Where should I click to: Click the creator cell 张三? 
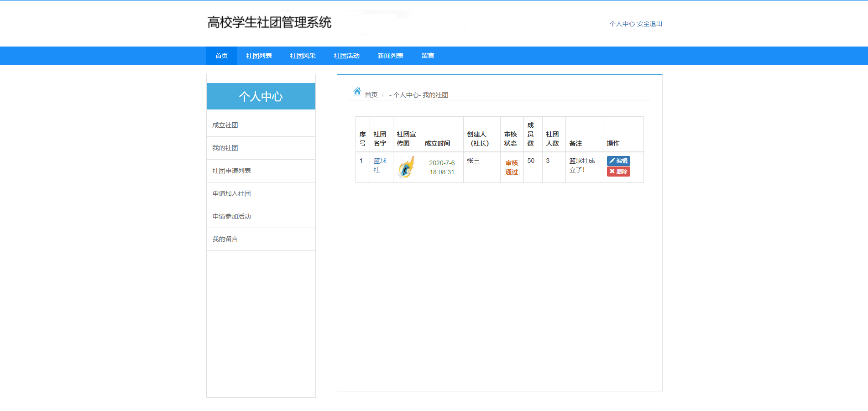pyautogui.click(x=482, y=167)
